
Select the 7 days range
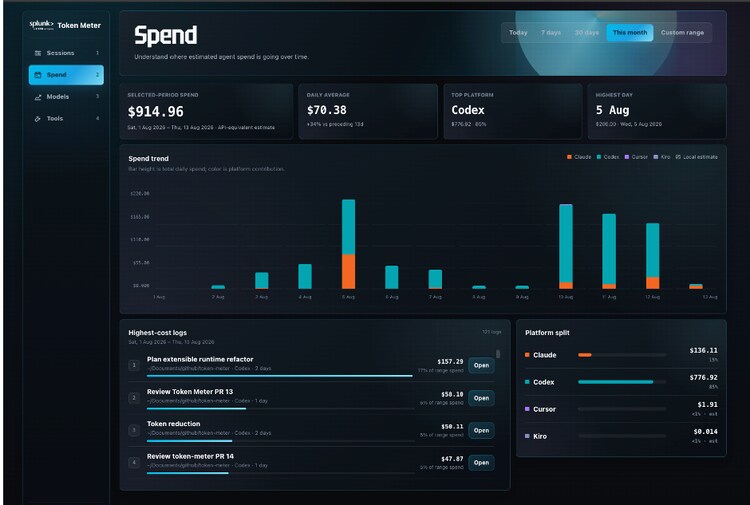(x=551, y=33)
